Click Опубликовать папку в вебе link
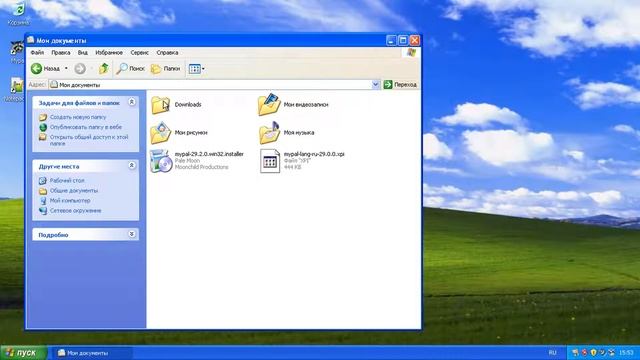 86,127
